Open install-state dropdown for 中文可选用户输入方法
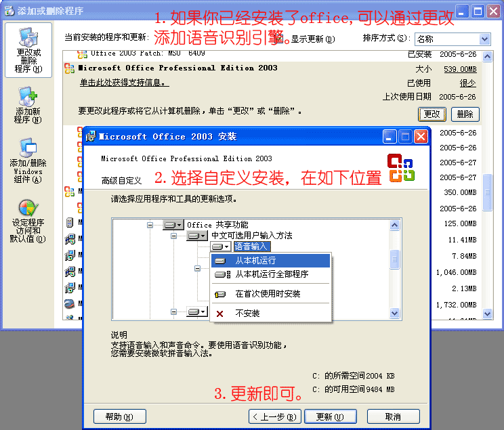The width and height of the screenshot is (504, 430). point(197,236)
